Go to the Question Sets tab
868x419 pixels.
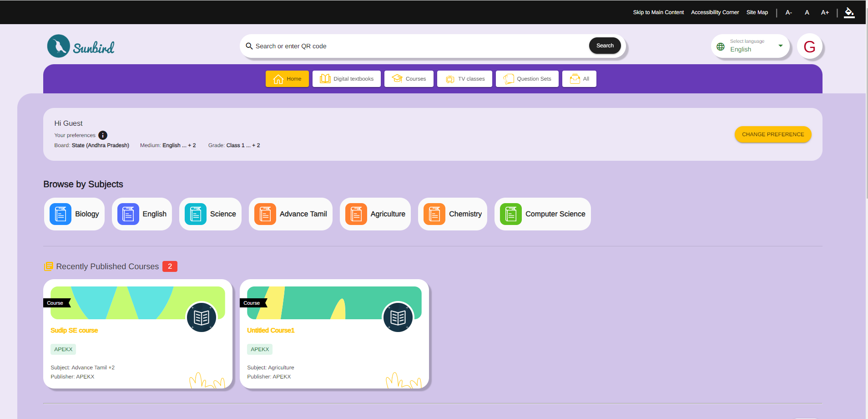(x=527, y=79)
